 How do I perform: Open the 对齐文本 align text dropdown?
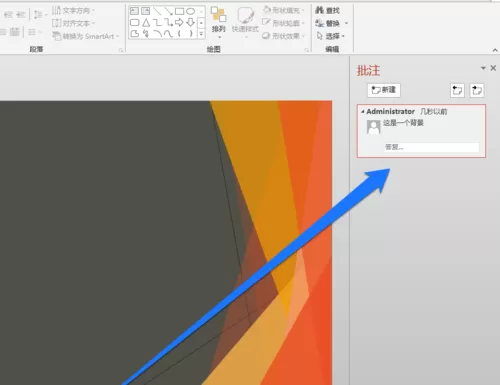73,23
